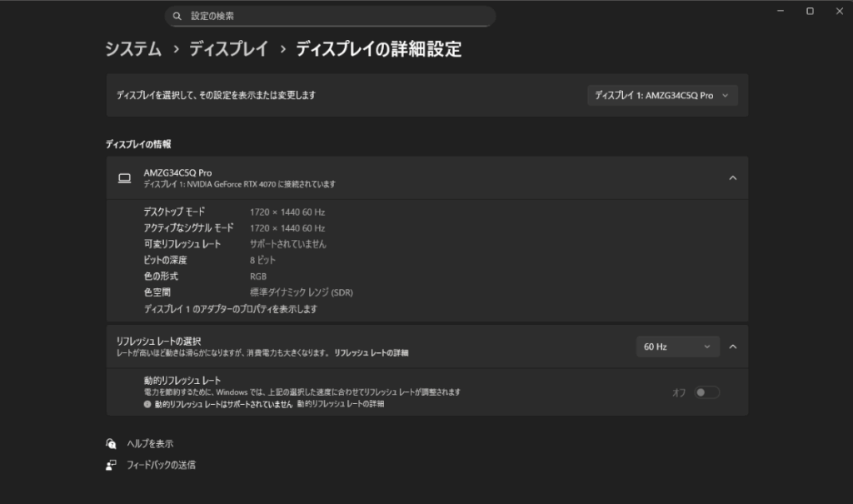
Task: Toggle the 動的リフレッシュ レート switch
Action: [x=707, y=392]
